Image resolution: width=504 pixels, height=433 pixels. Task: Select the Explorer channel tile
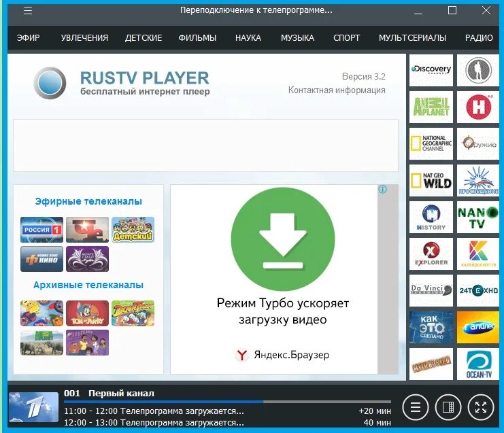pos(431,254)
